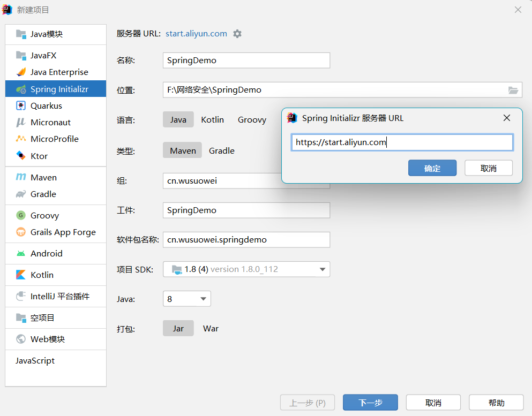Select Java Enterprise project type

(x=56, y=72)
